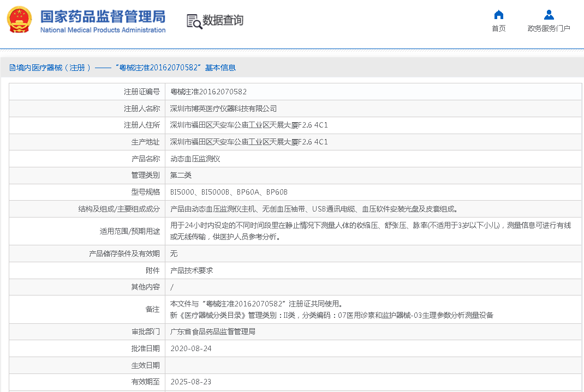Click the 产品储存条件及有效期 row label
This screenshot has width=584, height=392.
124,254
